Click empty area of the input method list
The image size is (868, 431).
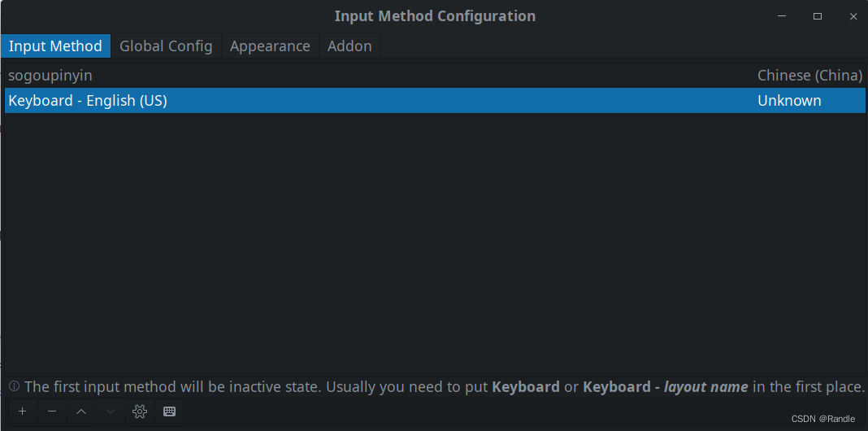(x=435, y=244)
